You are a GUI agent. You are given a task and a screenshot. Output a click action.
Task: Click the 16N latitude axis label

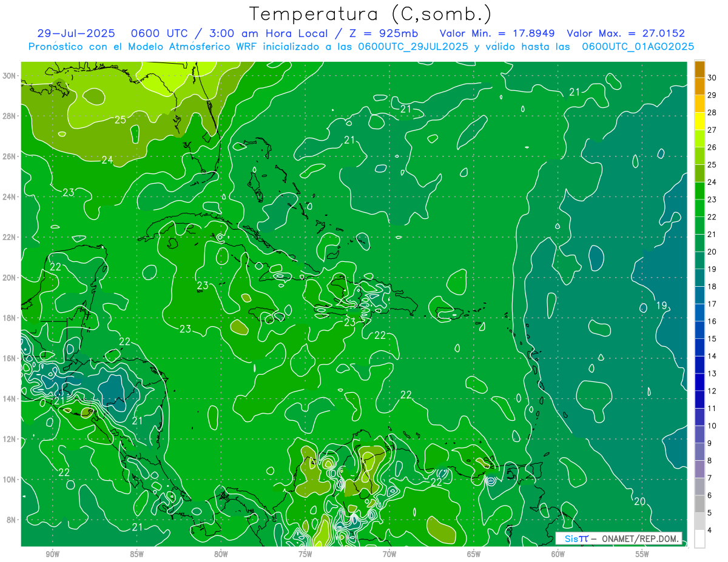pos(10,358)
